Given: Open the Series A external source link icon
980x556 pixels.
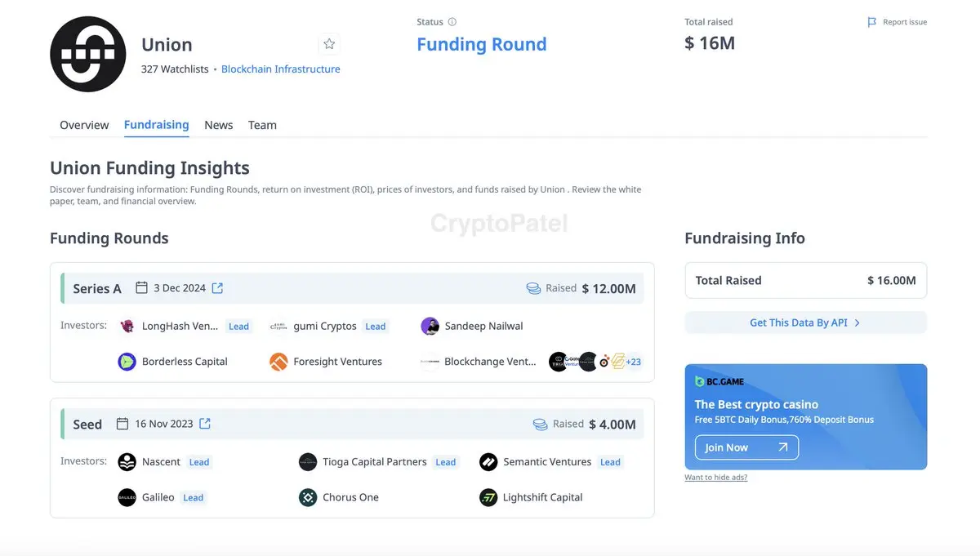Looking at the screenshot, I should tap(218, 288).
